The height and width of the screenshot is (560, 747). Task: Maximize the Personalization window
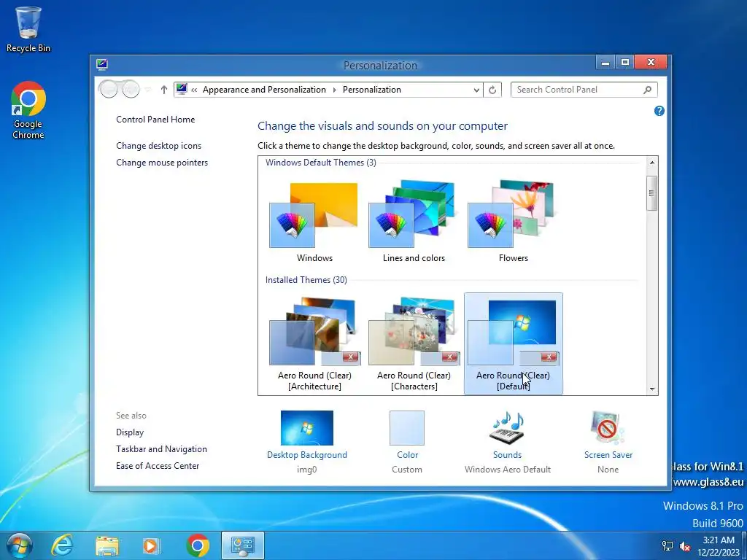coord(625,63)
